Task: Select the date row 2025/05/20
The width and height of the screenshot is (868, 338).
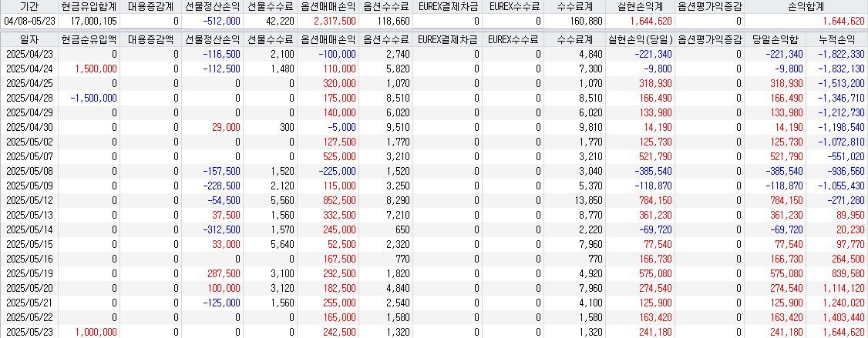Action: 29,288
